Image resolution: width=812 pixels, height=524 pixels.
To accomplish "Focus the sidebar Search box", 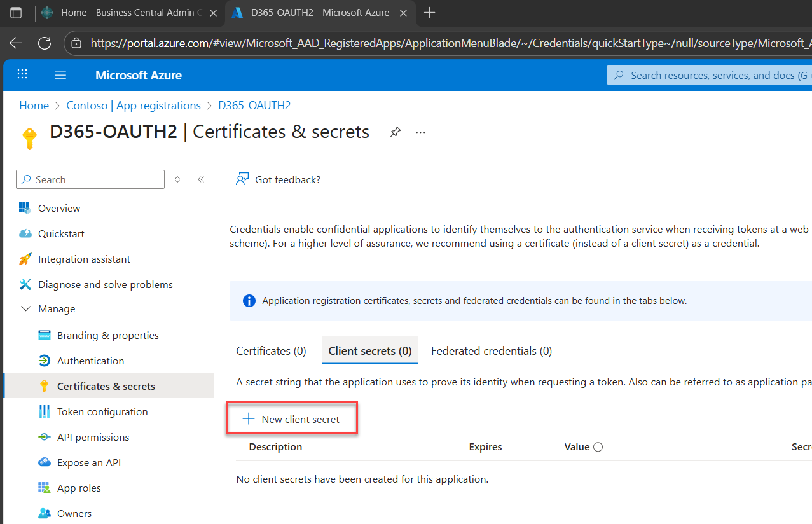I will tap(90, 179).
